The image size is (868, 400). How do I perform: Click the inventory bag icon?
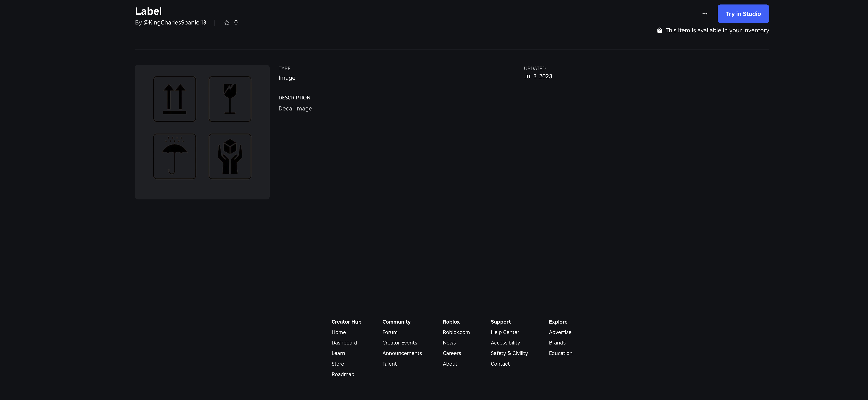[660, 30]
